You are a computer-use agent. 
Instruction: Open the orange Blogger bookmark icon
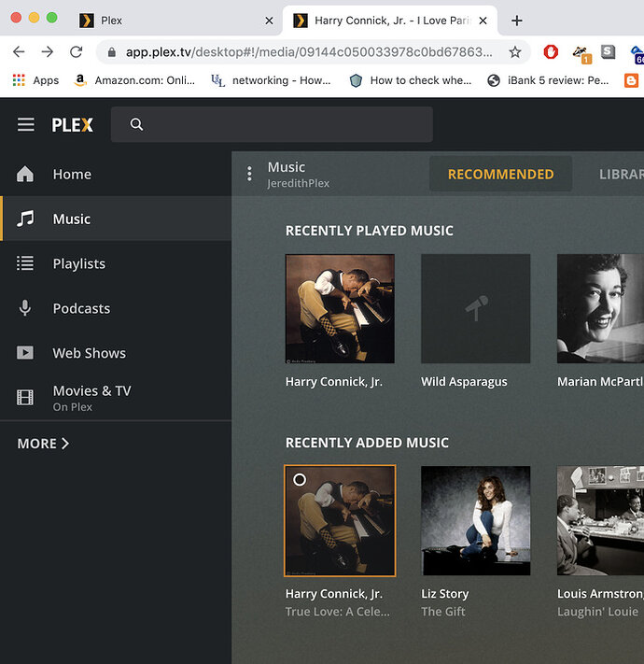[x=631, y=80]
